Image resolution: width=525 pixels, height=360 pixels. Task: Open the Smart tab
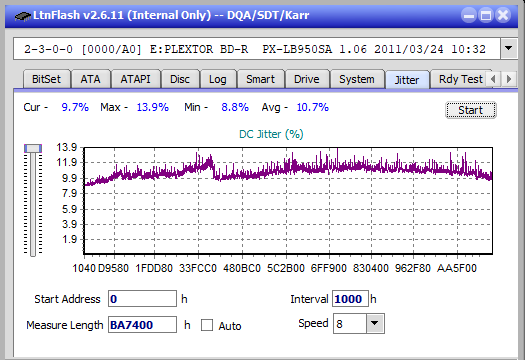pos(260,79)
